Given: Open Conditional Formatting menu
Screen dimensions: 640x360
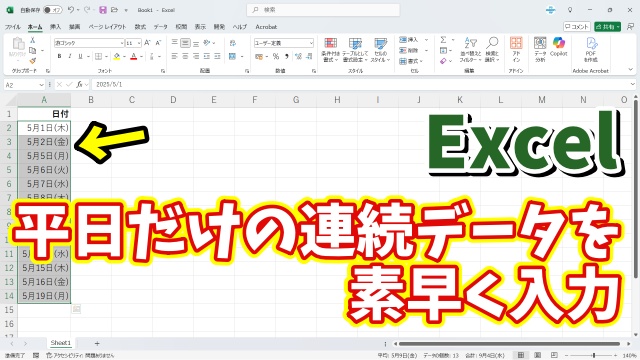Looking at the screenshot, I should (331, 50).
